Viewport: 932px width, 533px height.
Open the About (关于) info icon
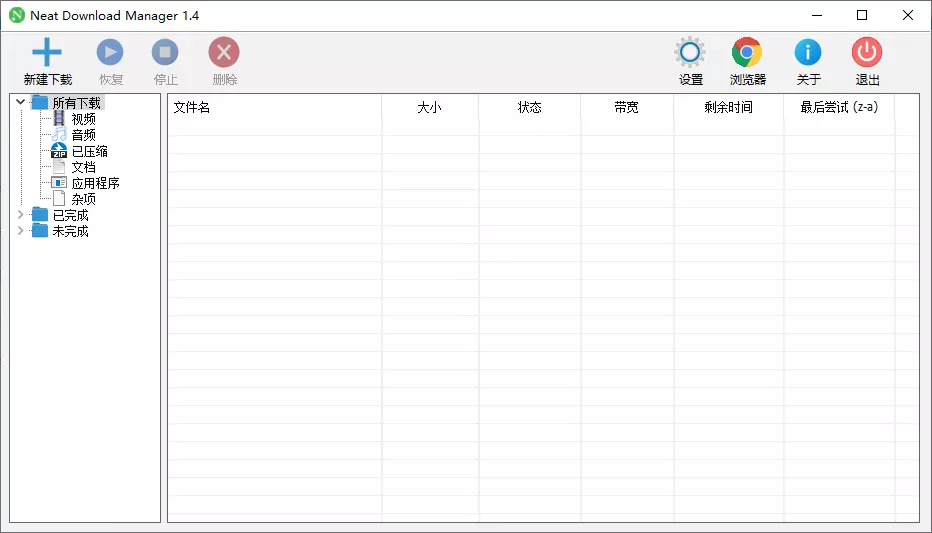pos(808,52)
